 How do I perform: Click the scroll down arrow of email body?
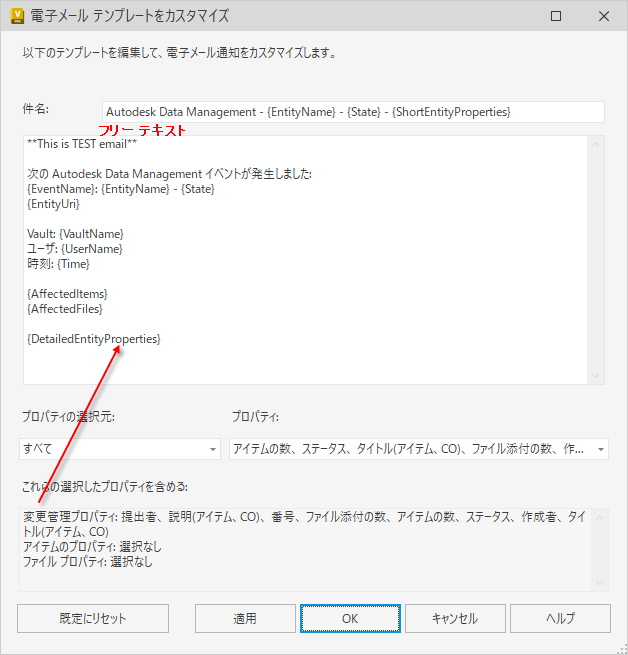[x=595, y=376]
